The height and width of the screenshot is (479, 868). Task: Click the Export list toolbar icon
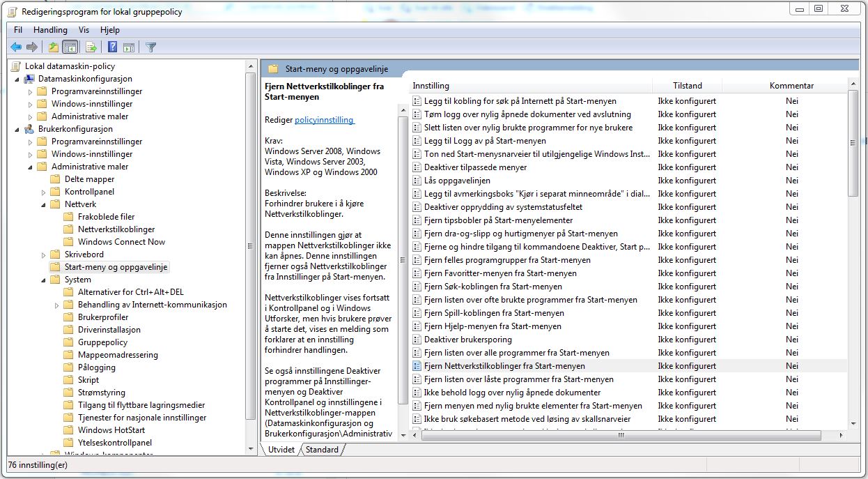[91, 47]
